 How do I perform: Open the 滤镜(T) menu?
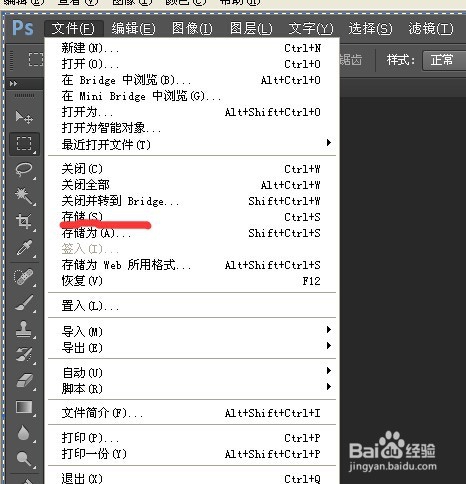point(431,28)
